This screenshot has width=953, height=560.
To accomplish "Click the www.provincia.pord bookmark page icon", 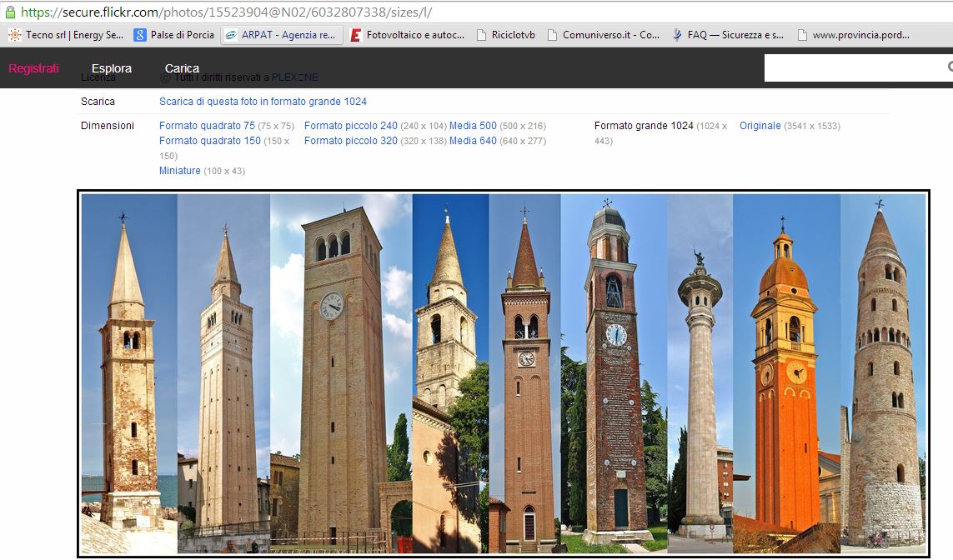I will pyautogui.click(x=802, y=35).
